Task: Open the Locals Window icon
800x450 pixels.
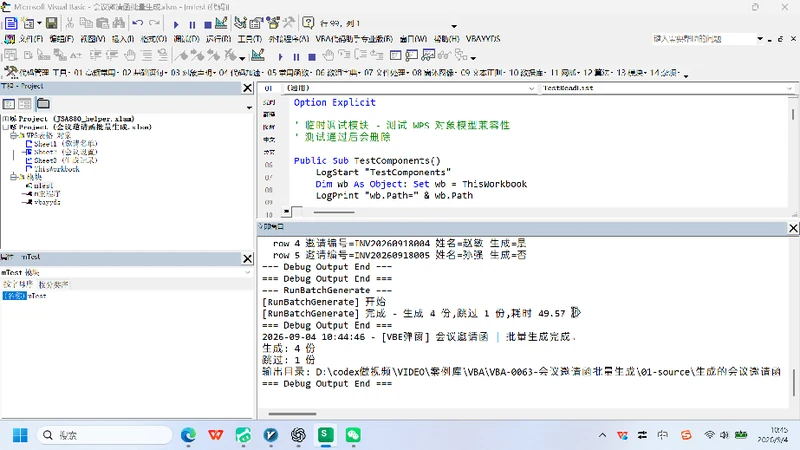Action: (x=395, y=55)
